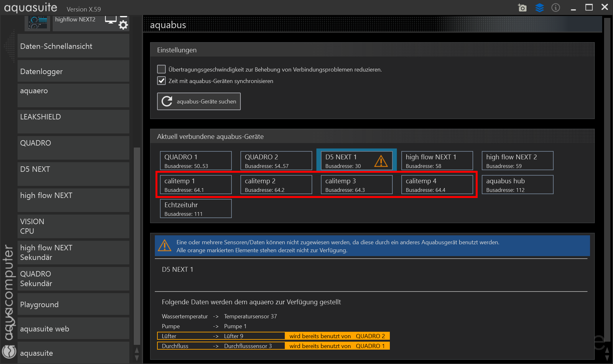Click sidebar scroll down arrow
This screenshot has height=364, width=613.
pos(137,358)
